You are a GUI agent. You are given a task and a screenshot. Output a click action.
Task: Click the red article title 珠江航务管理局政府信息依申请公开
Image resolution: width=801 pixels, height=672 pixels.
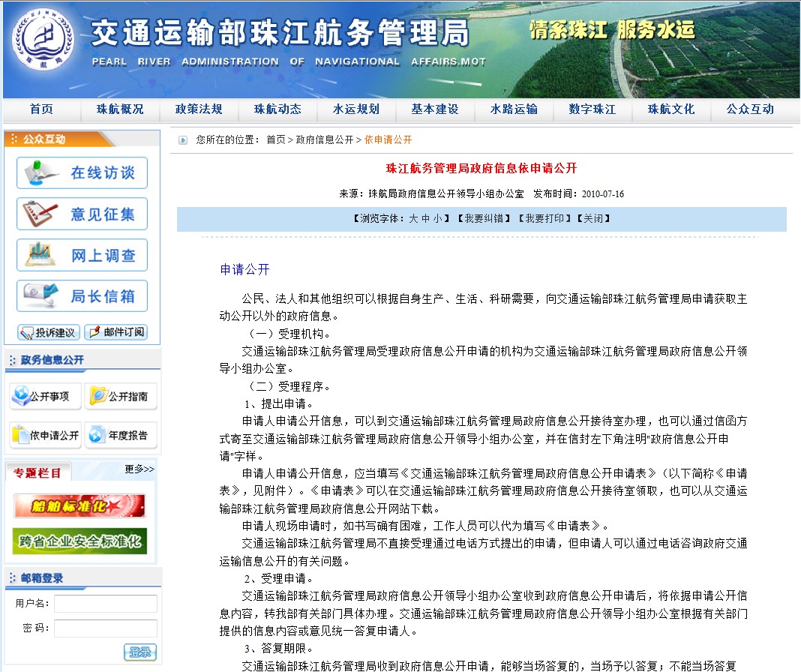click(x=481, y=168)
